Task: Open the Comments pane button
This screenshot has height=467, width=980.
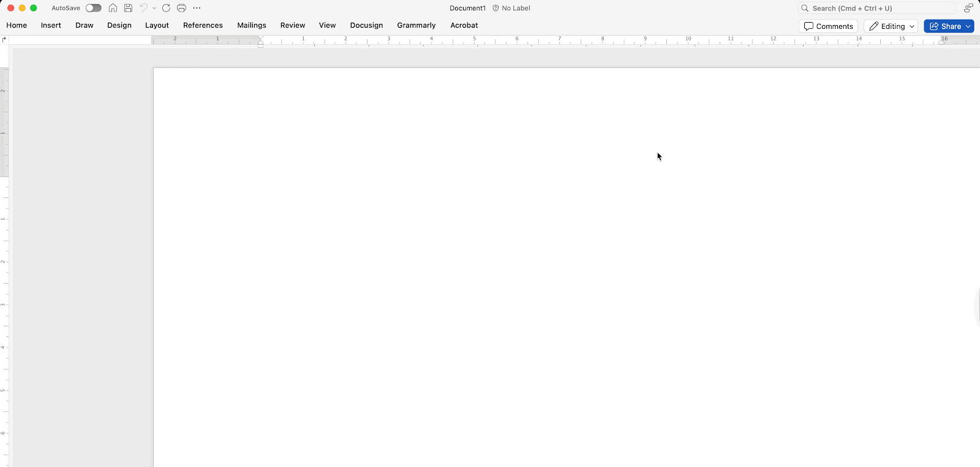Action: tap(828, 26)
